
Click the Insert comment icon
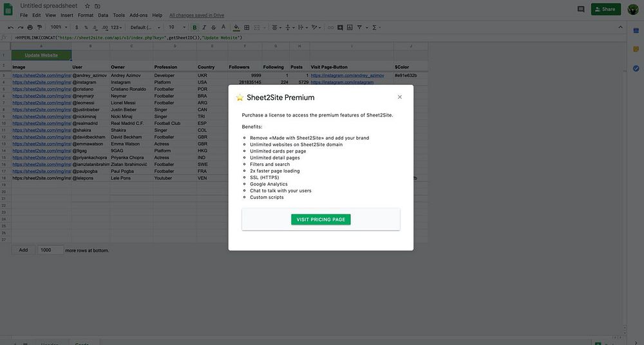coord(340,28)
